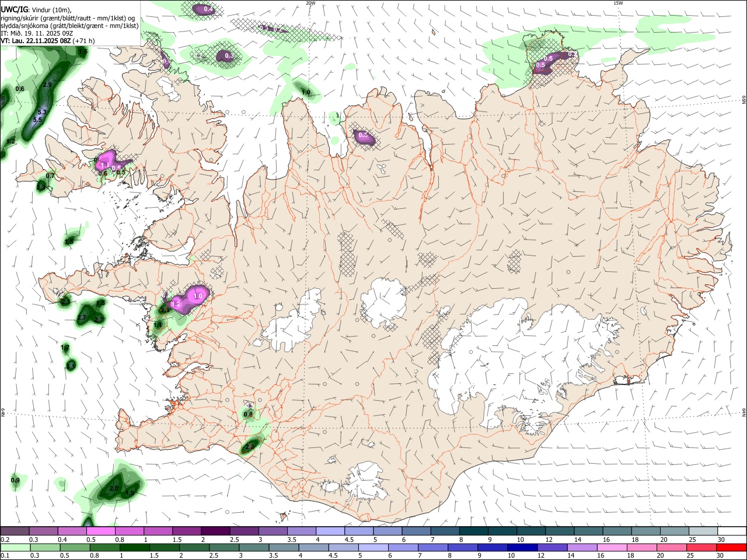Click the white swatch ending the snow legend
This screenshot has height=560, width=747.
[732, 531]
